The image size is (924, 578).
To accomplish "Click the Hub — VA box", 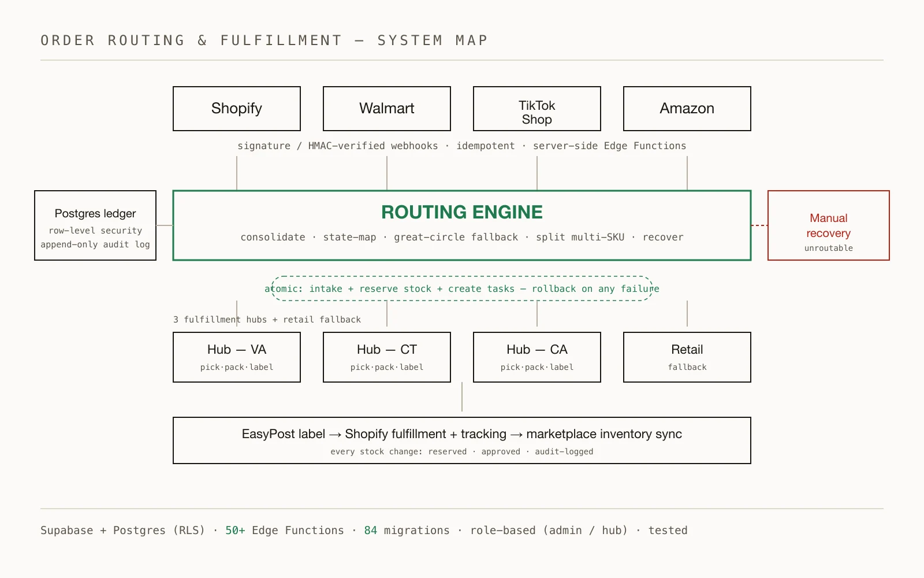I will [x=237, y=357].
